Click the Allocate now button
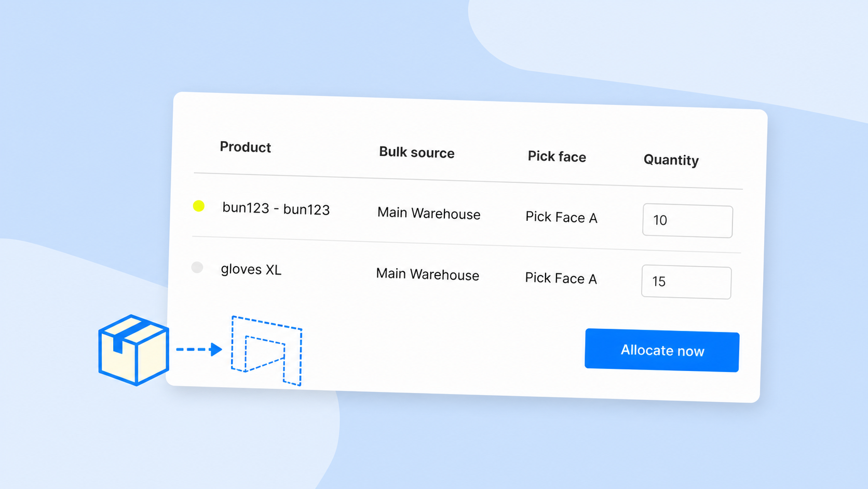 pyautogui.click(x=662, y=350)
